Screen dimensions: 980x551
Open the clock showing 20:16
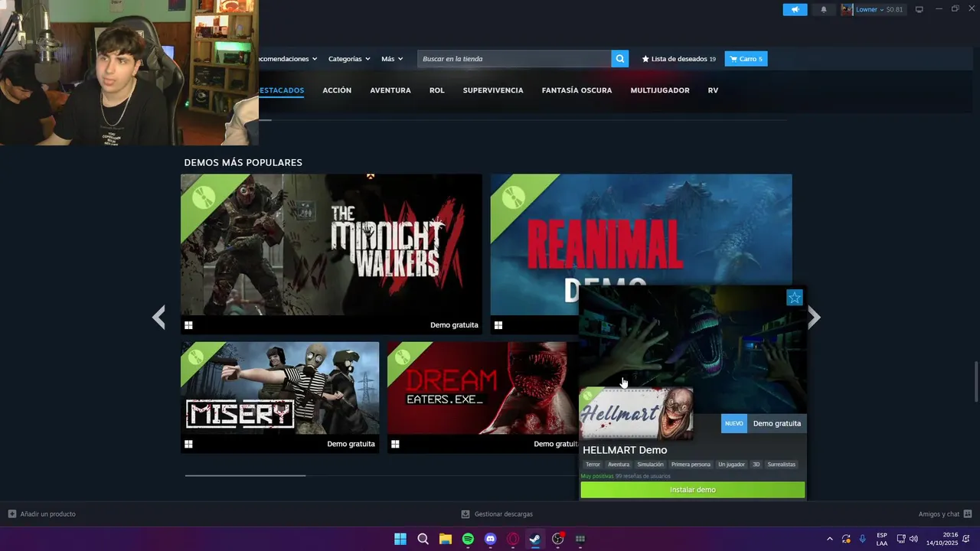(942, 539)
